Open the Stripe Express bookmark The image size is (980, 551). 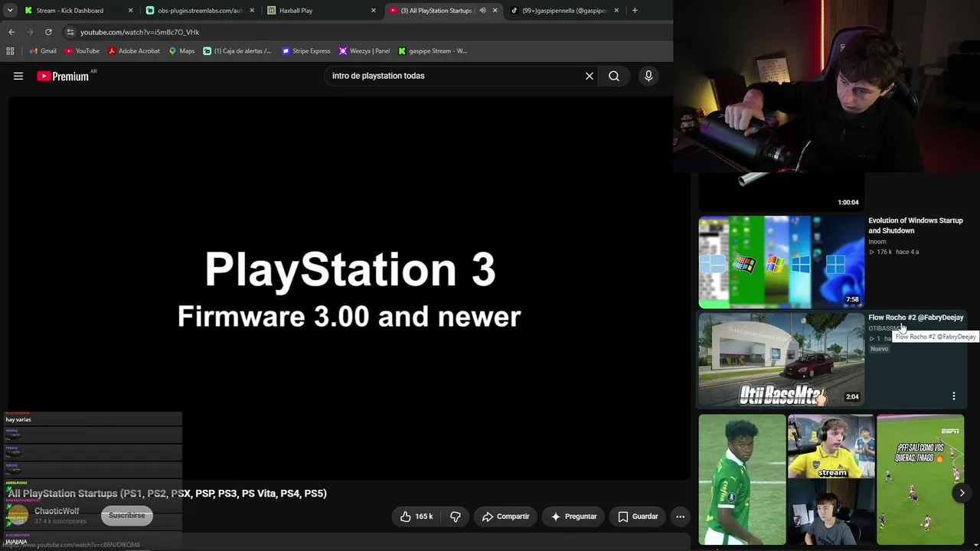point(306,51)
